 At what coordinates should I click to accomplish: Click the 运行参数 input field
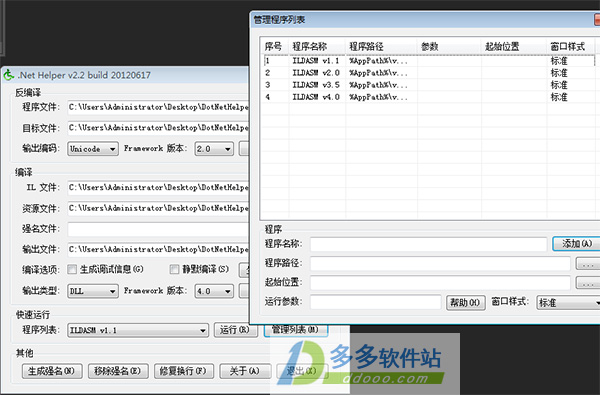(376, 302)
